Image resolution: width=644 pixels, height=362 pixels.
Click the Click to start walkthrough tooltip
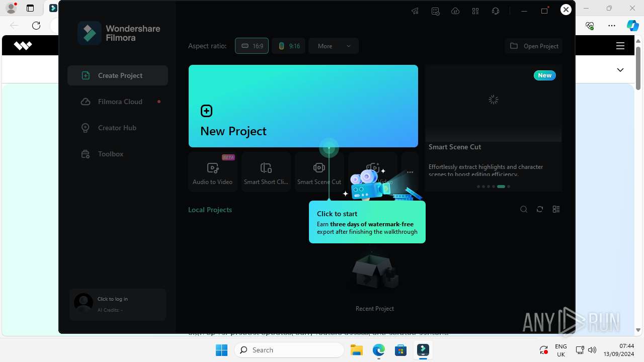tap(367, 222)
